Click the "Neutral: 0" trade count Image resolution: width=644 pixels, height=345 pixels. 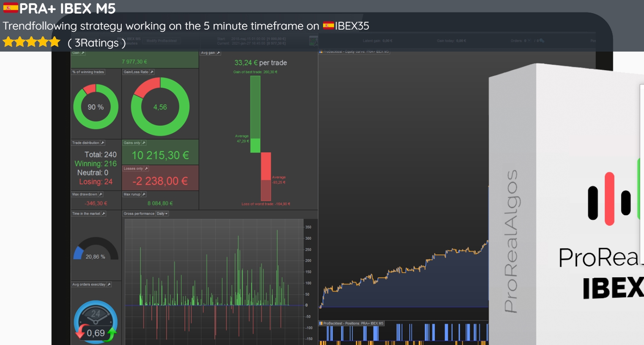coord(93,172)
